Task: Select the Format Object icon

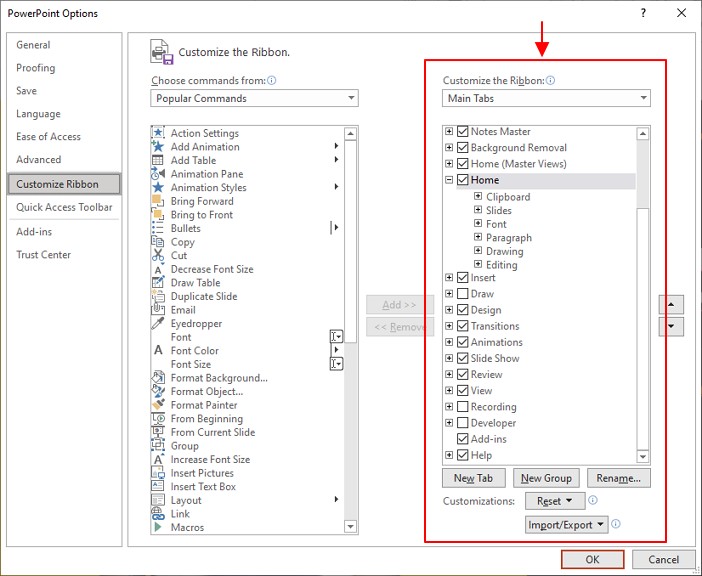Action: point(158,391)
